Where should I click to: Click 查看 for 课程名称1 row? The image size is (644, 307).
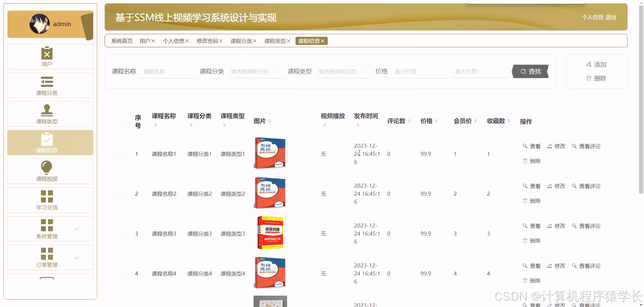pyautogui.click(x=532, y=146)
